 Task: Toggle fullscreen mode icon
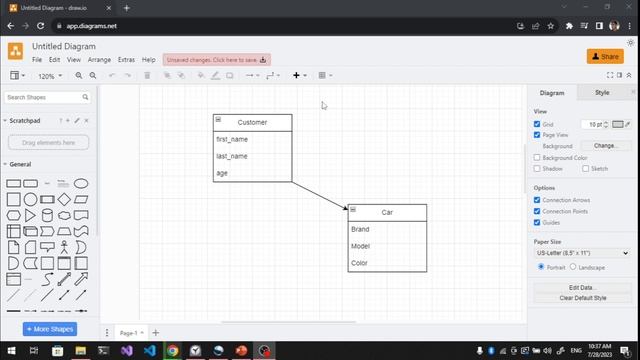click(610, 75)
